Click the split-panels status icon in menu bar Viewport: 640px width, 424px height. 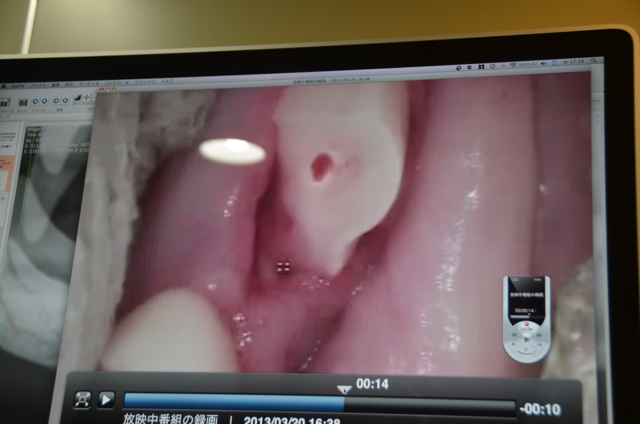pyautogui.click(x=481, y=67)
